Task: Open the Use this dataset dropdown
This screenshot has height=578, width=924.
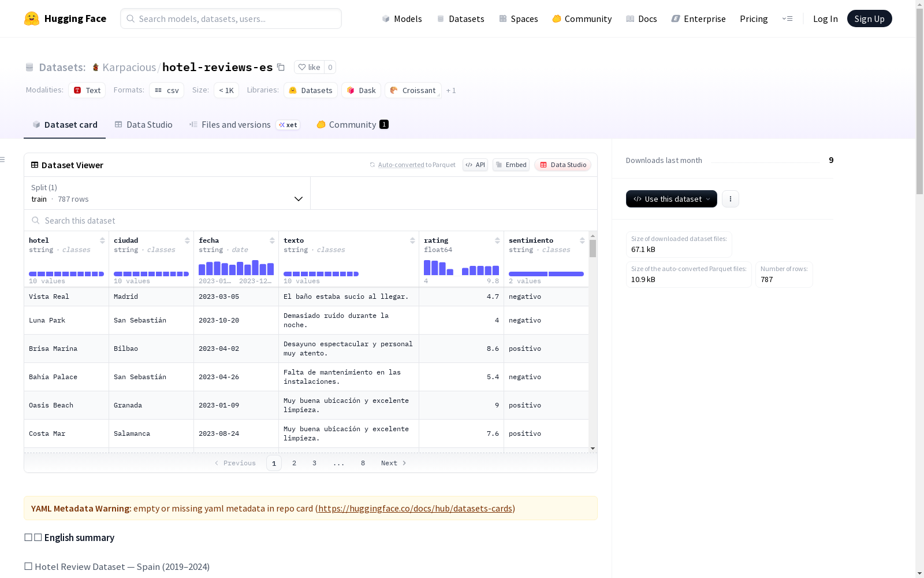Action: pyautogui.click(x=672, y=199)
